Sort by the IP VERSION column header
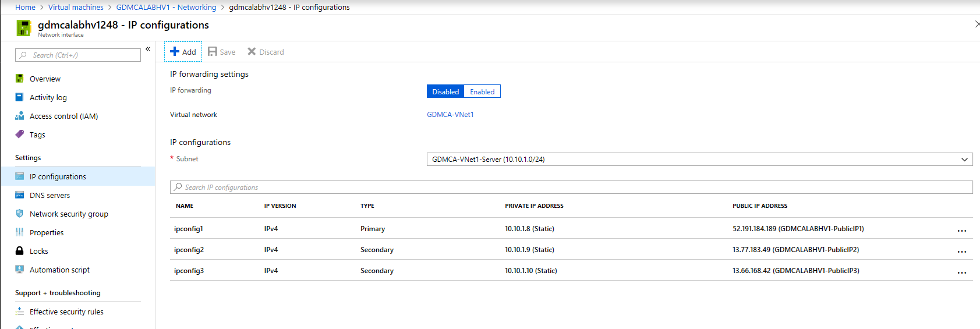Screen dimensions: 980x329 280,206
